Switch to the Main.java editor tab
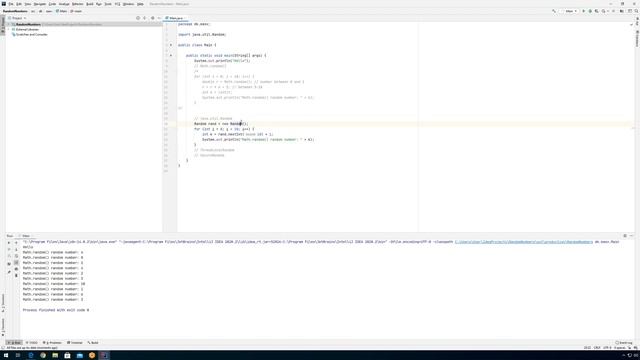Screen dimensions: 640x360 [176, 18]
